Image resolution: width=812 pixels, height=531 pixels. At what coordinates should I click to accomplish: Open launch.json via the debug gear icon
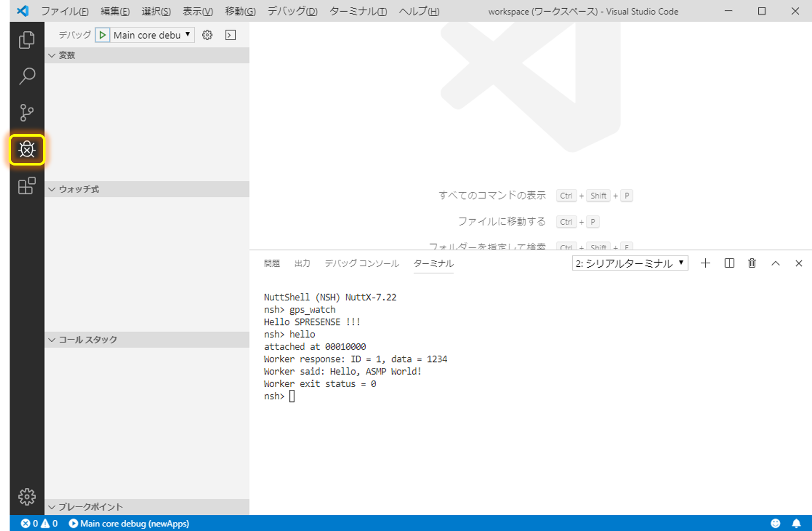pos(207,34)
